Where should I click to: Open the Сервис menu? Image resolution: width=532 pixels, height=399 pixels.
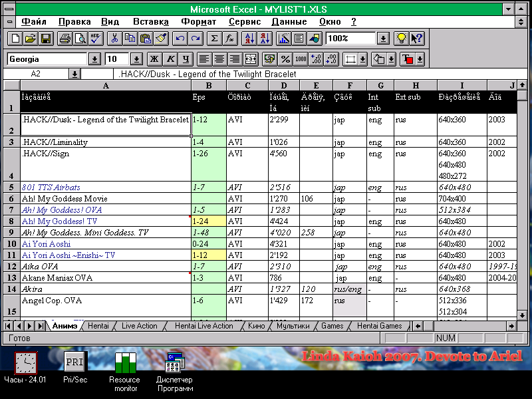click(245, 22)
